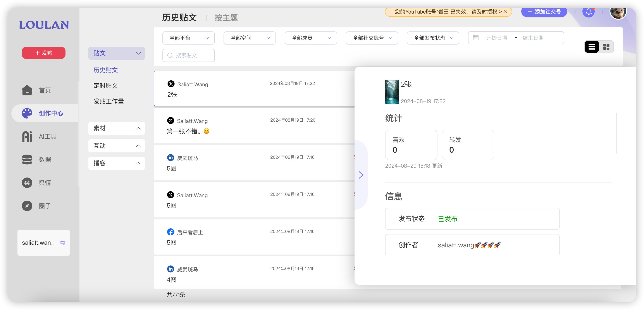The image size is (644, 310).
Task: Click the detail panel vertical scrollbar
Action: pos(616,133)
